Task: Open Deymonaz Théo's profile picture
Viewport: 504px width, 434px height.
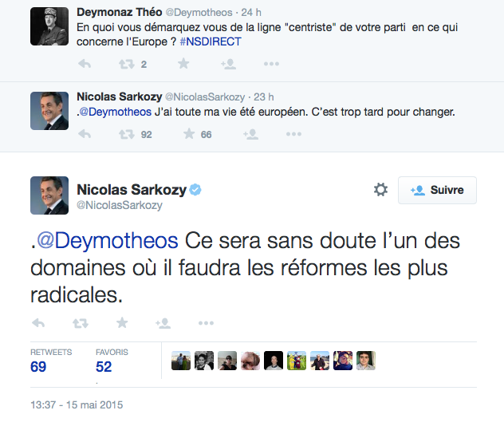Action: (x=49, y=27)
